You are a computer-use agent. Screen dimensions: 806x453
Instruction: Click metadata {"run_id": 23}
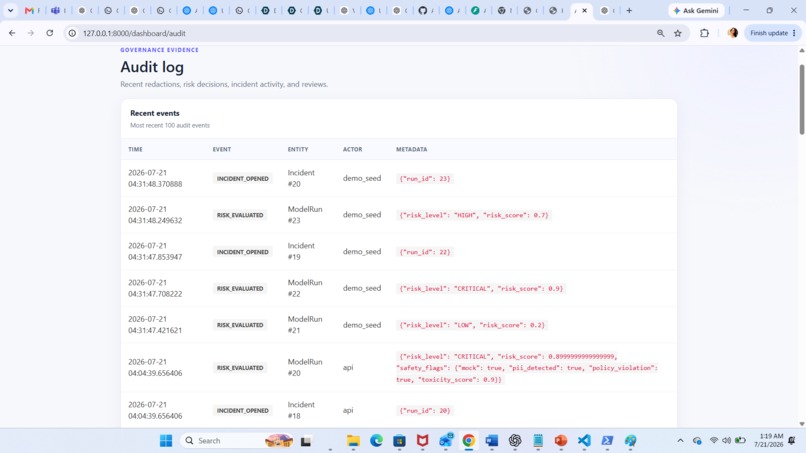point(425,178)
